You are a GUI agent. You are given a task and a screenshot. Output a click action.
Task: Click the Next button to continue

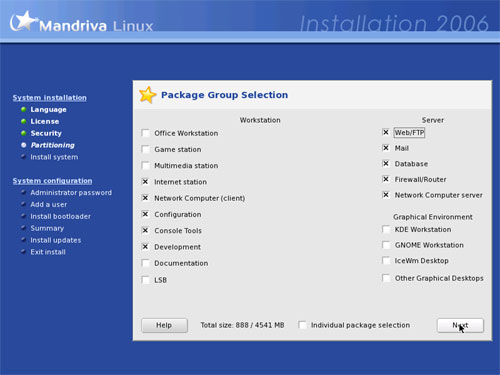point(460,325)
